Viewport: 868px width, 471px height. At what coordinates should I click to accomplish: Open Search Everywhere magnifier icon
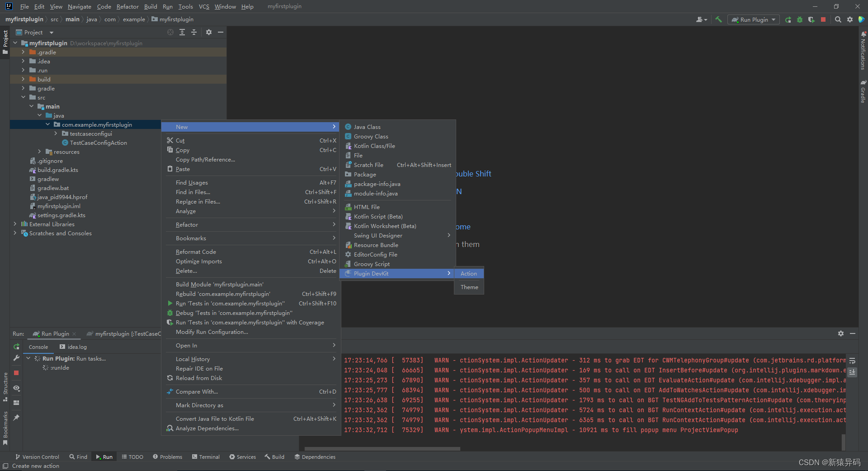pyautogui.click(x=838, y=19)
